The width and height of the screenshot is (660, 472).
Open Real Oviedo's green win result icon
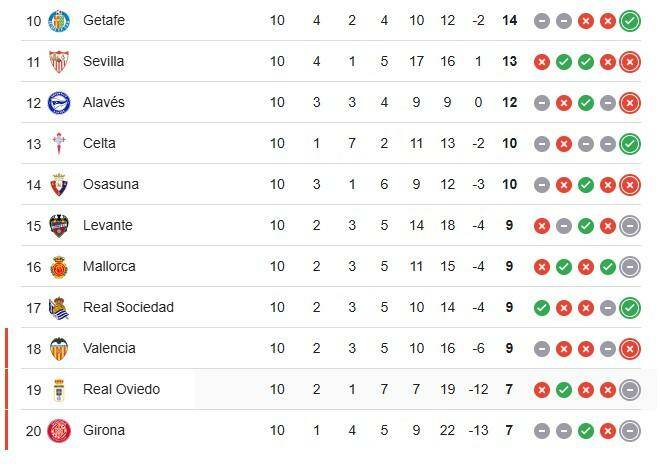point(563,389)
